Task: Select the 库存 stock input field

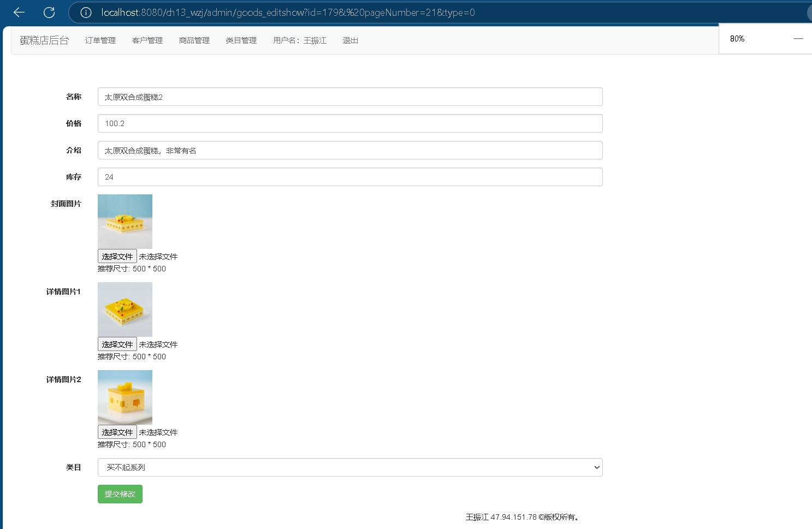Action: click(349, 177)
